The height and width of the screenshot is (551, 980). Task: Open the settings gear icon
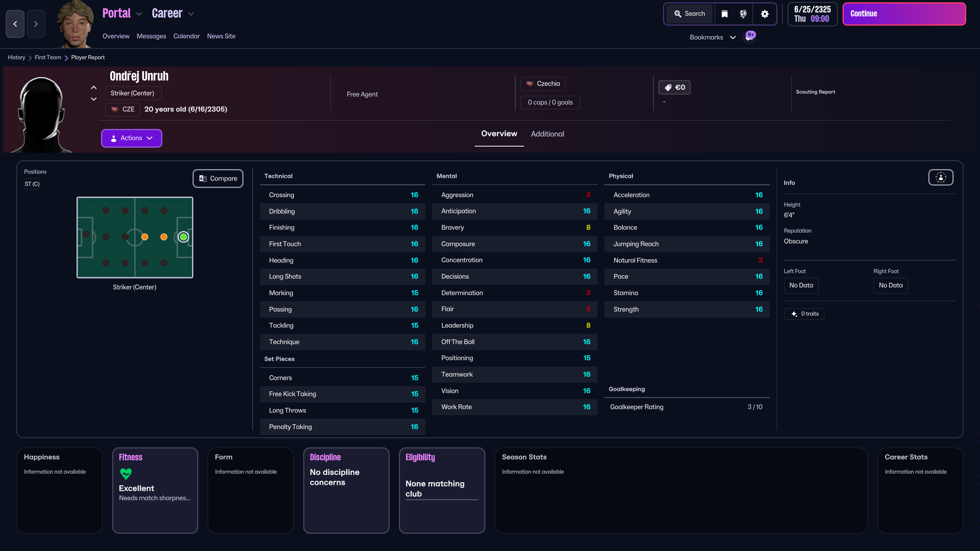764,14
